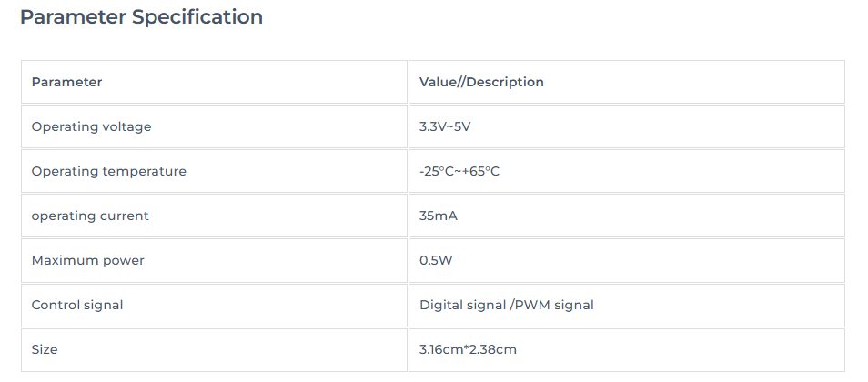Click the '5V' upper voltage value
The height and width of the screenshot is (382, 868).
(461, 126)
